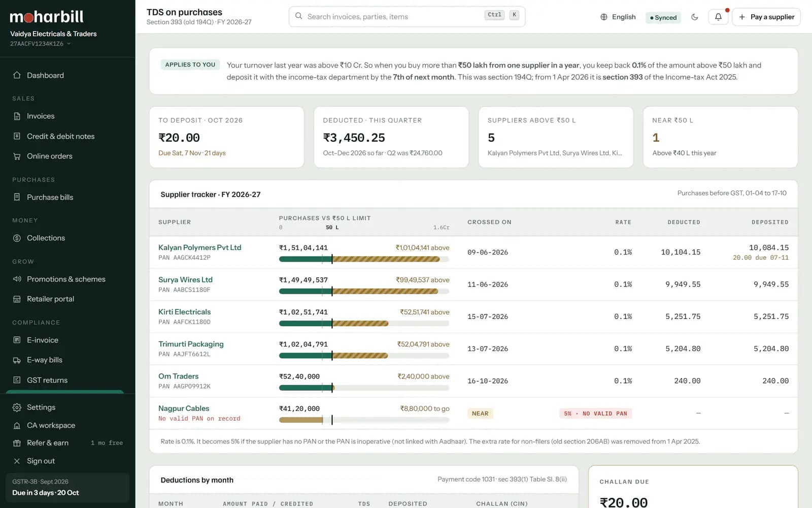
Task: Go to Purchase bills menu item
Action: (67, 197)
